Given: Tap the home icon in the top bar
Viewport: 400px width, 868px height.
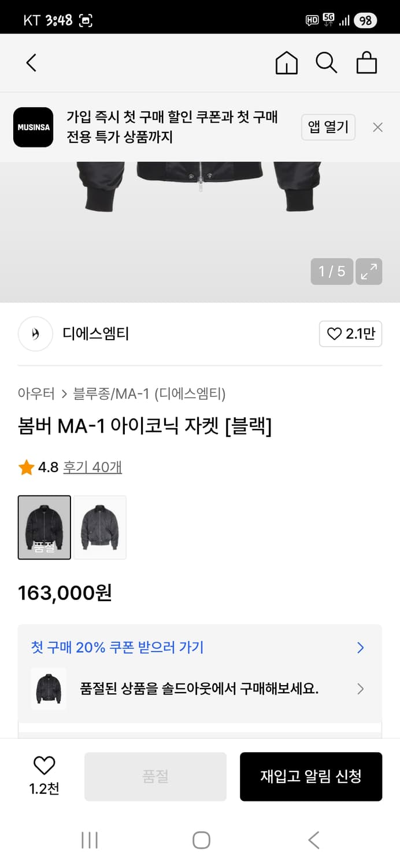Looking at the screenshot, I should pos(286,63).
